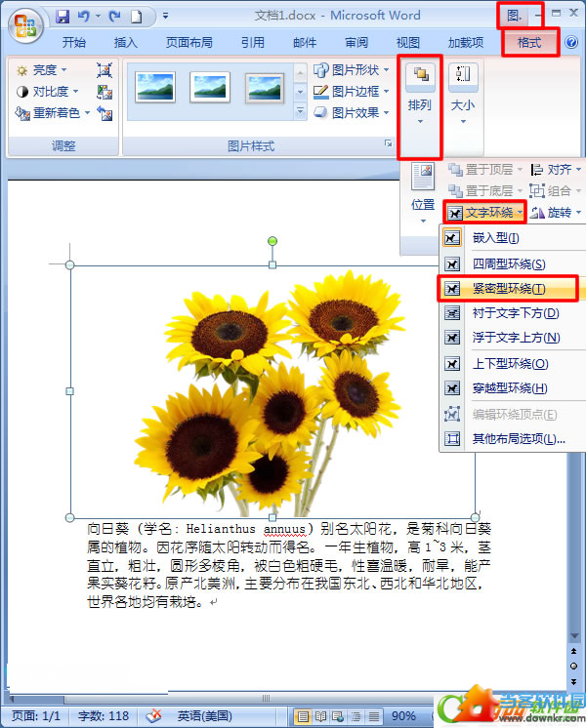This screenshot has height=728, width=586.
Task: Open the 视图 tab
Action: coord(408,43)
